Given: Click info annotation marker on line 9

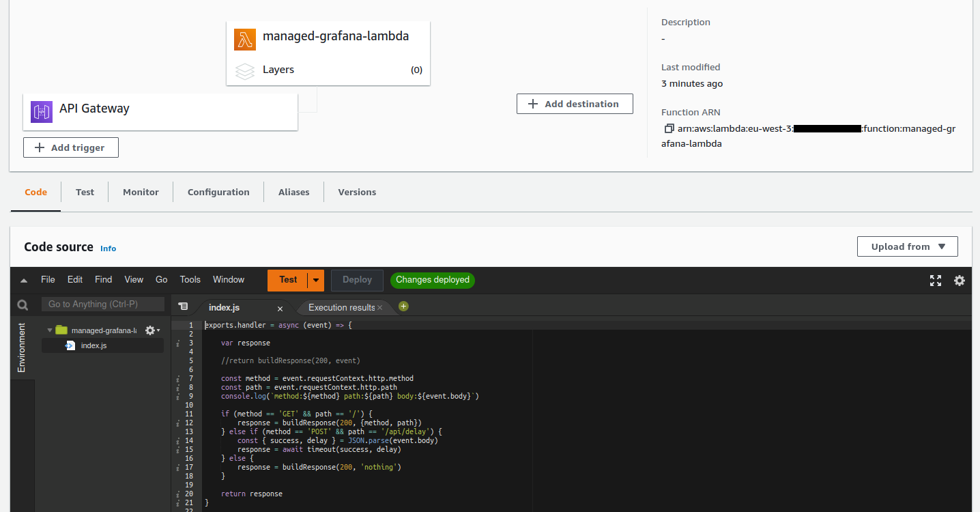Looking at the screenshot, I should (177, 397).
